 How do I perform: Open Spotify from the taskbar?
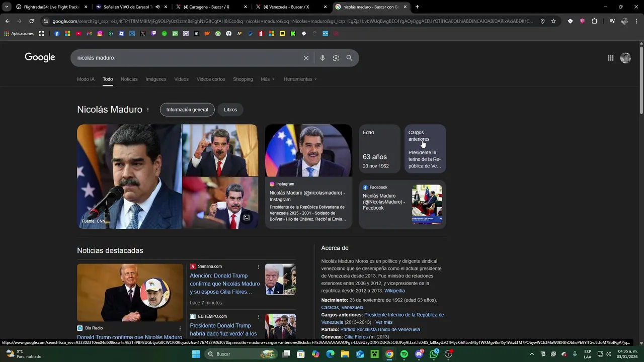(404, 354)
